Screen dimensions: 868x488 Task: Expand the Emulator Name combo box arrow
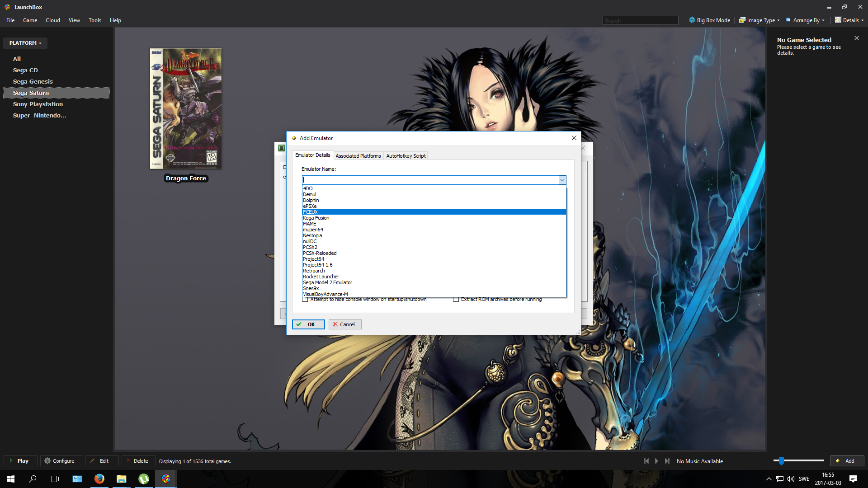562,180
